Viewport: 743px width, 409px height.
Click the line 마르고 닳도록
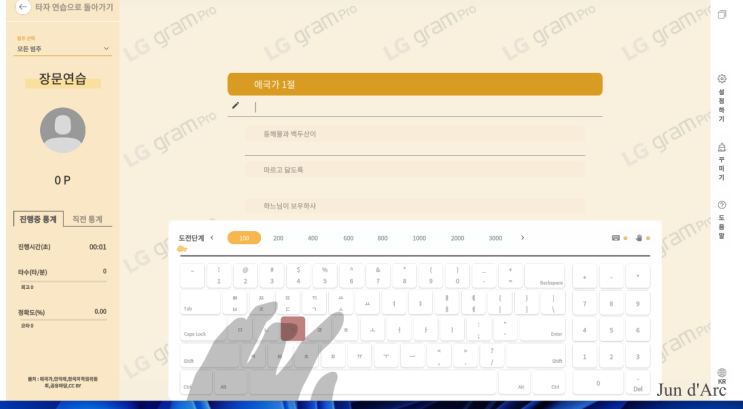[x=415, y=170]
